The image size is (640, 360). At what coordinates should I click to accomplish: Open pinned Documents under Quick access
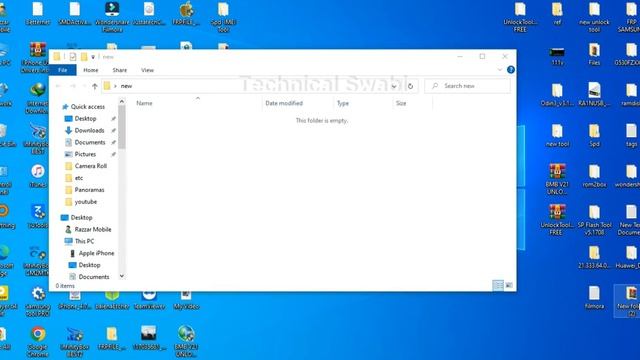click(x=90, y=142)
